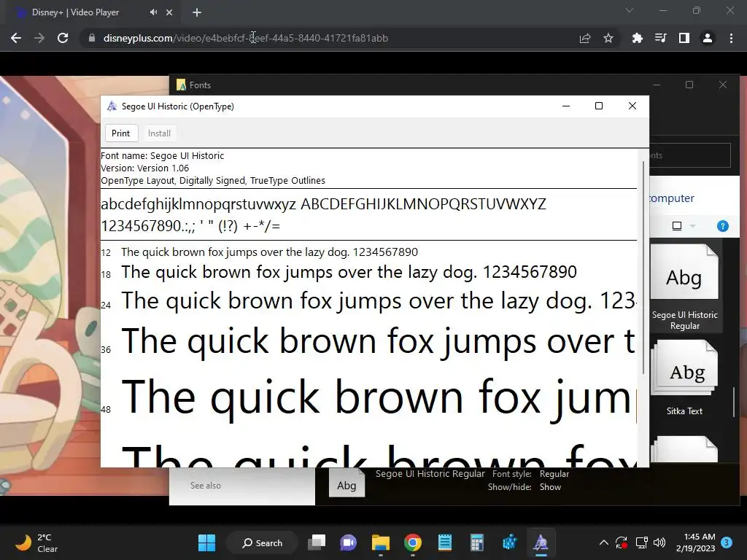Reload the Disney+ page
The width and height of the screenshot is (747, 560).
pyautogui.click(x=63, y=38)
